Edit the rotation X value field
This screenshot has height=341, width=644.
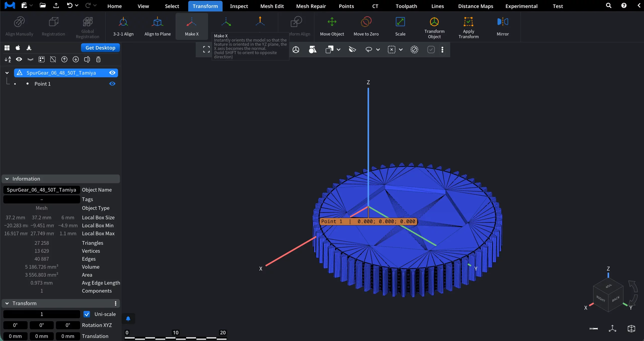(x=15, y=325)
